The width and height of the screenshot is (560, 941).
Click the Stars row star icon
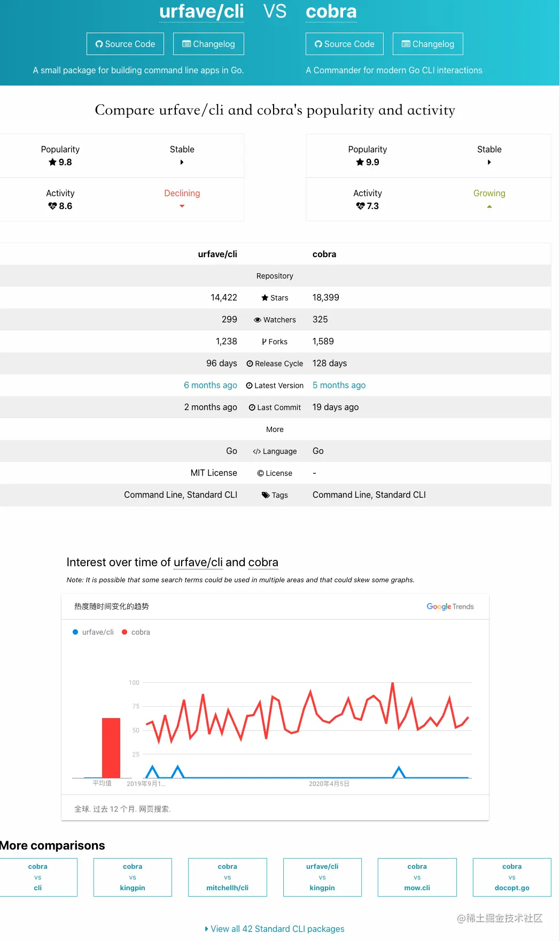265,298
